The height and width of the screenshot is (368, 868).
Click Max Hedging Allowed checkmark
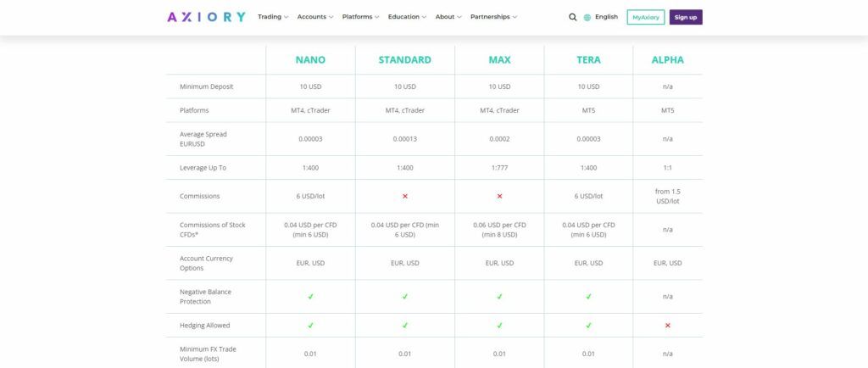pos(499,326)
